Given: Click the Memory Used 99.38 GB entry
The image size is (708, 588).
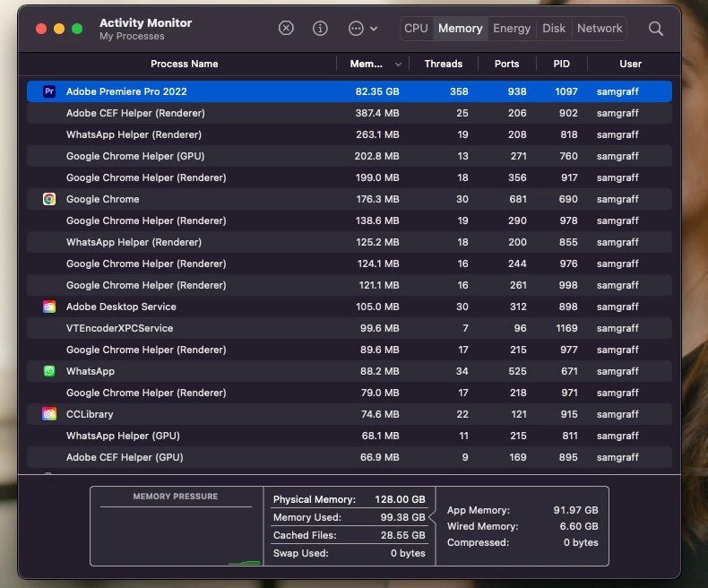Looking at the screenshot, I should point(349,517).
